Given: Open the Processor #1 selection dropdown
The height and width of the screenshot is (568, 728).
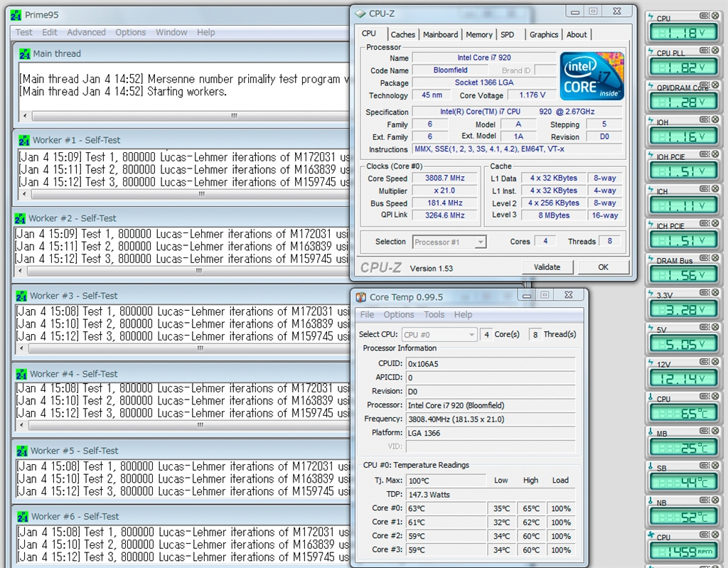Looking at the screenshot, I should 480,242.
